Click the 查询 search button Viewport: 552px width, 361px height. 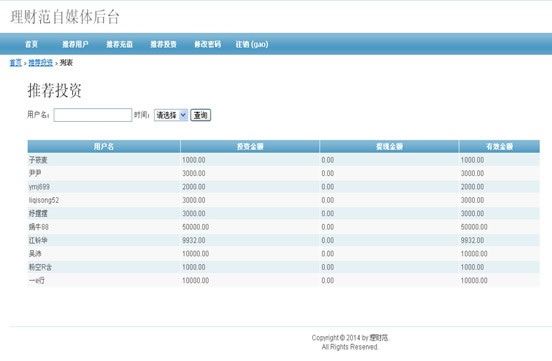tap(200, 115)
